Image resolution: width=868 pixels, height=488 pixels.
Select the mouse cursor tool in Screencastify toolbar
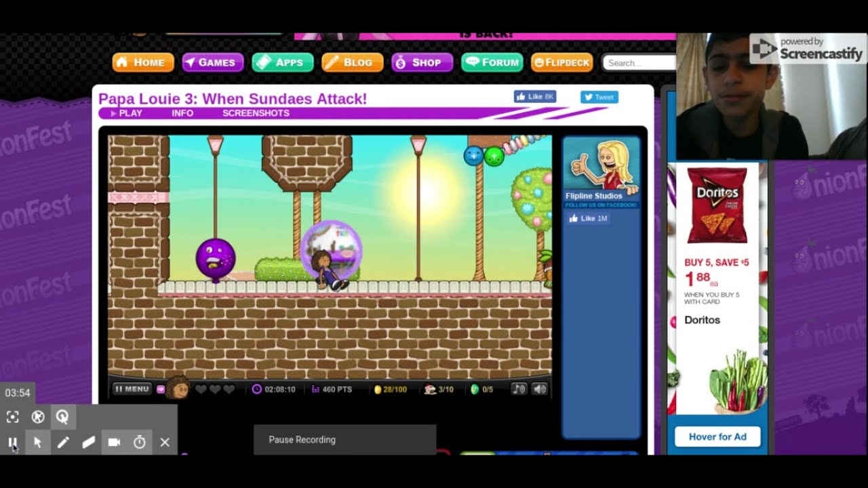(38, 443)
